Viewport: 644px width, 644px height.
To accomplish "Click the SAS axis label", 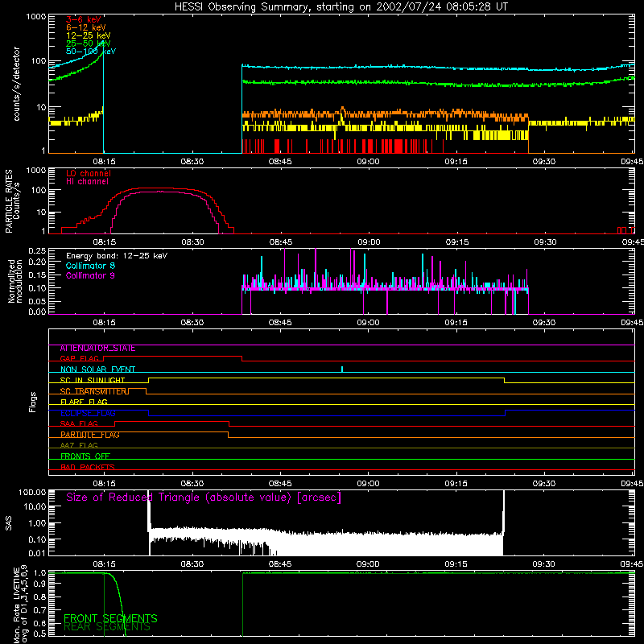I will click(8, 523).
